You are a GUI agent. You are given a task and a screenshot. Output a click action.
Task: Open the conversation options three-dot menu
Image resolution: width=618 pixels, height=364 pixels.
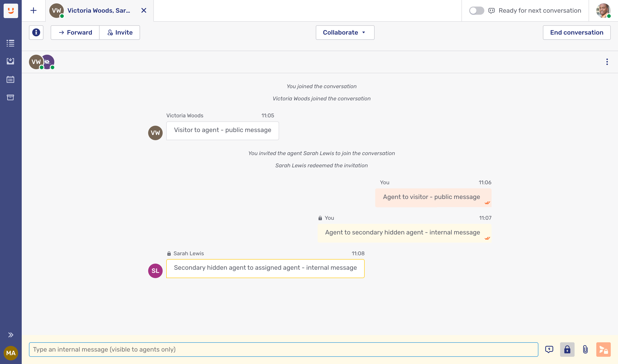coord(607,62)
